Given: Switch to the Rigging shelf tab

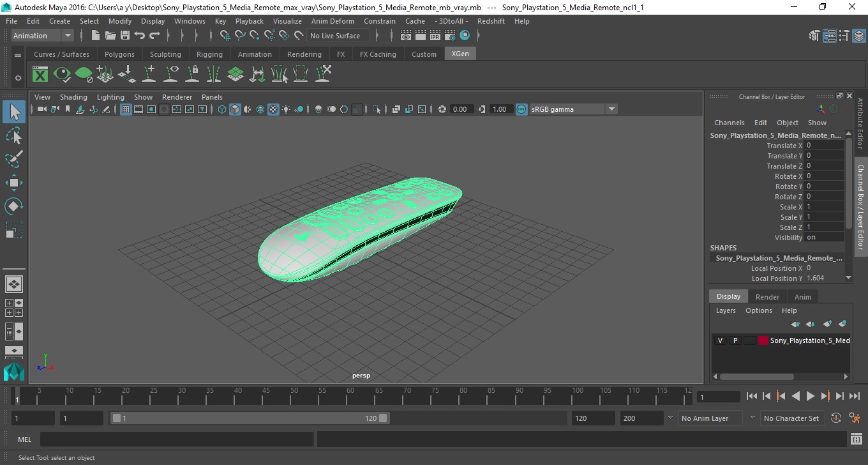Looking at the screenshot, I should (x=209, y=54).
